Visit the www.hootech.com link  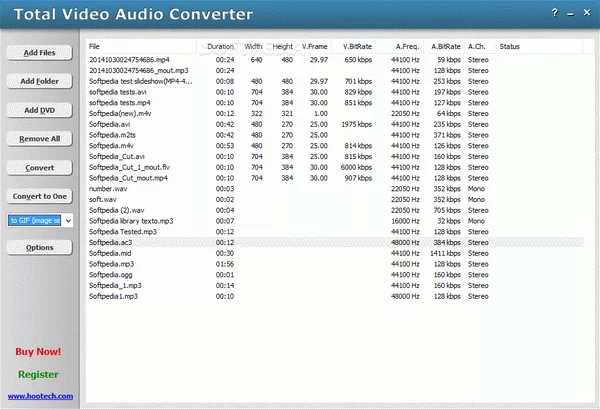pyautogui.click(x=40, y=396)
